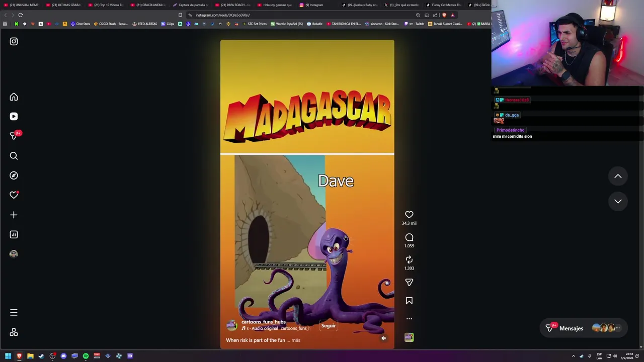This screenshot has height=362, width=644.
Task: Open STC Set Prices bookmark
Action: click(255, 24)
